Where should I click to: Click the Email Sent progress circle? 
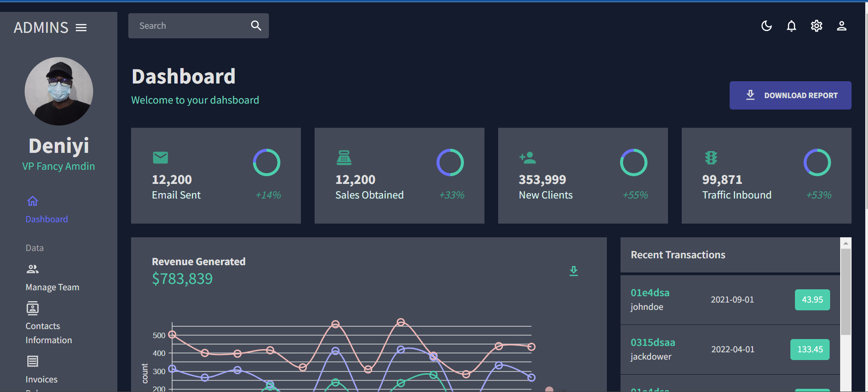[x=267, y=162]
